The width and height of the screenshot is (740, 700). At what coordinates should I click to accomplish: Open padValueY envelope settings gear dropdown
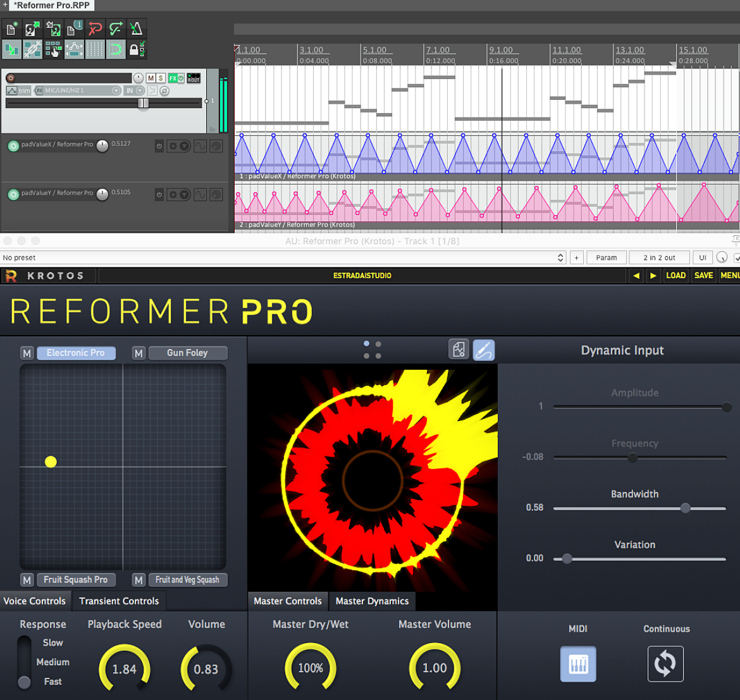click(179, 195)
